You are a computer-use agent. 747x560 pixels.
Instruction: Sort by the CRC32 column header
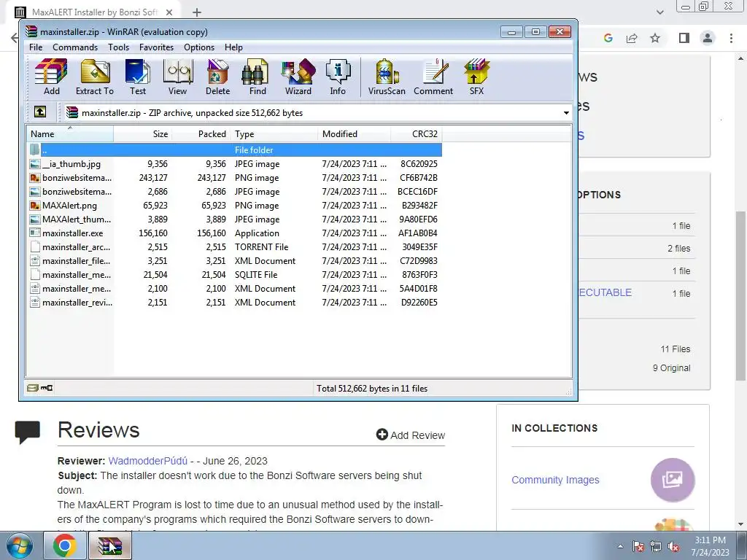(417, 134)
